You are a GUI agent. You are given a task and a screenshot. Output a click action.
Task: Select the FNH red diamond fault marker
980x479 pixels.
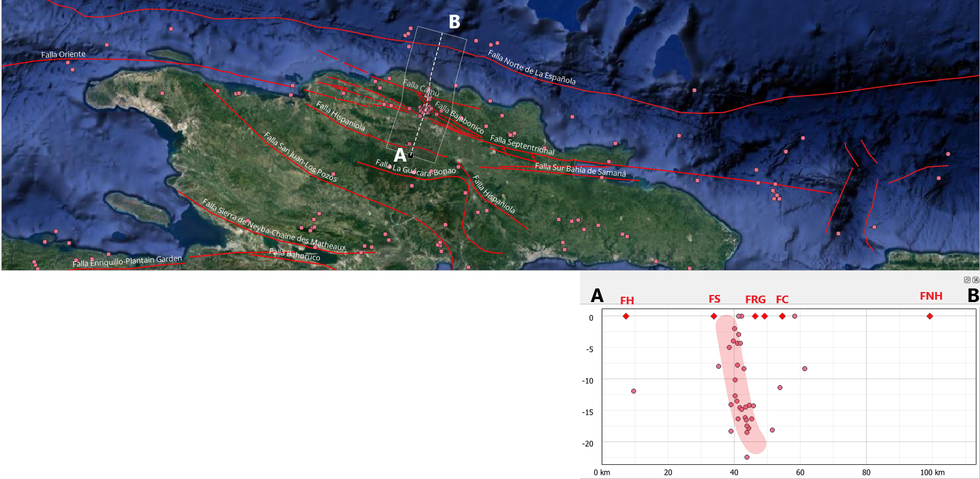point(930,316)
